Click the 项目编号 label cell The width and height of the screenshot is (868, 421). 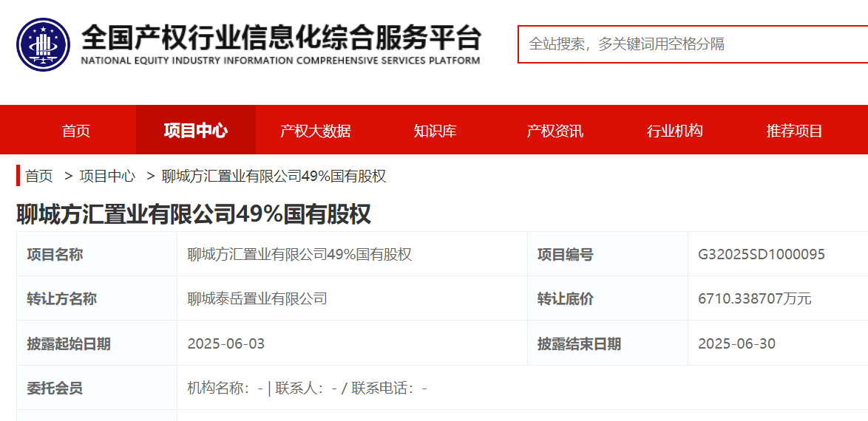(607, 255)
